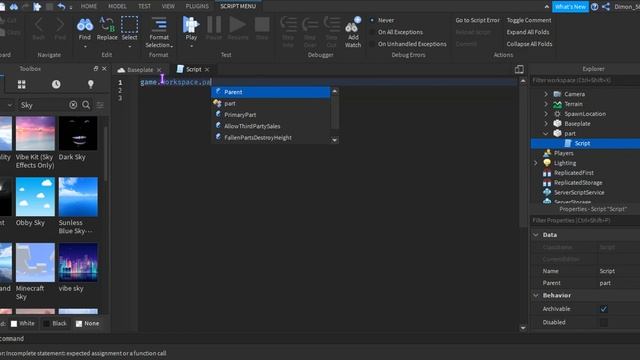This screenshot has width=640, height=360.
Task: Select On Unhandled Exceptions option
Action: click(372, 44)
